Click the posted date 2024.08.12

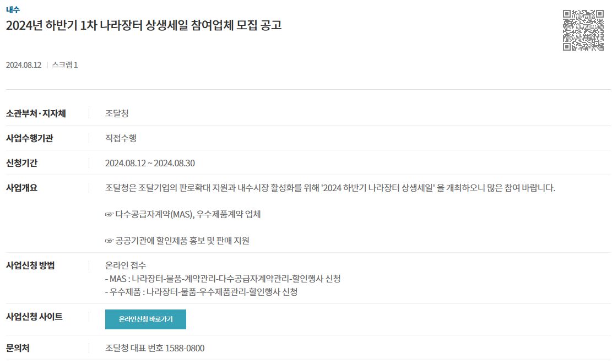point(24,65)
